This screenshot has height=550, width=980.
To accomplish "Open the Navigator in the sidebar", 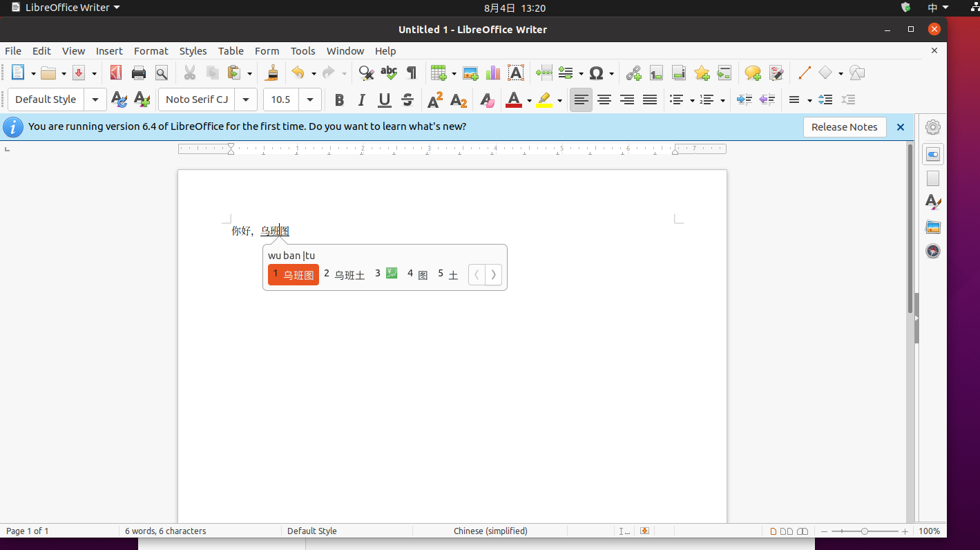I will pyautogui.click(x=933, y=251).
